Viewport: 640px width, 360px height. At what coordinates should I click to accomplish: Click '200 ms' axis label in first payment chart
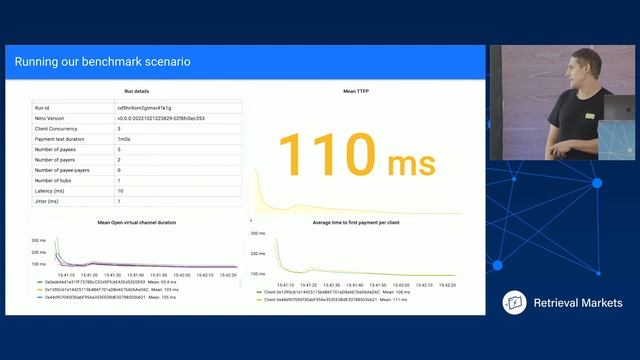258,253
